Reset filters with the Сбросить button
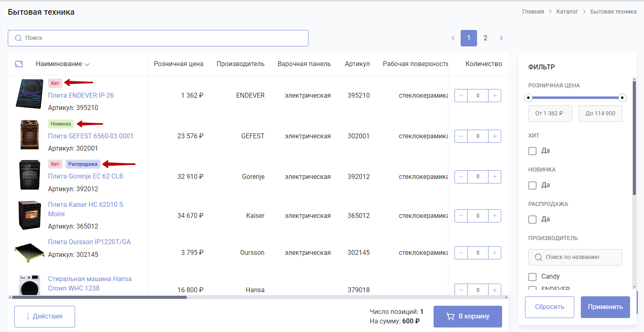 click(x=550, y=307)
